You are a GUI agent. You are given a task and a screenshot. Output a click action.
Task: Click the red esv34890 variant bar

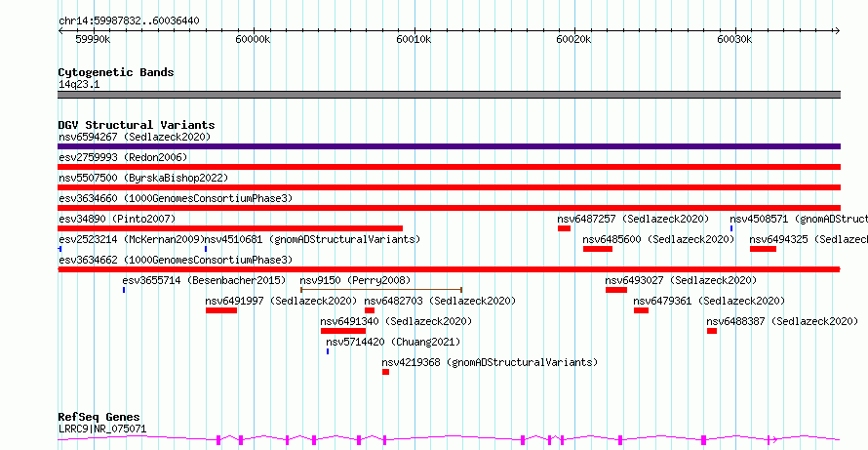pyautogui.click(x=230, y=228)
